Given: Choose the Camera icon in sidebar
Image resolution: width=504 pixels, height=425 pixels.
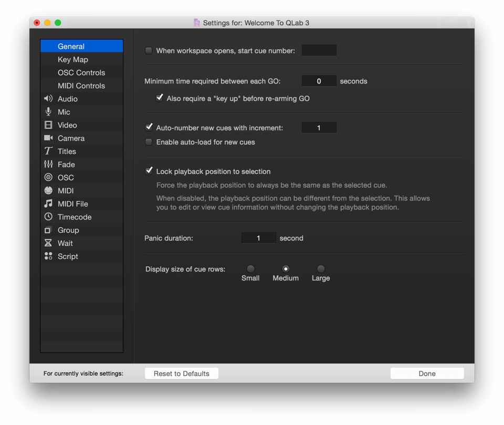Looking at the screenshot, I should [x=48, y=138].
